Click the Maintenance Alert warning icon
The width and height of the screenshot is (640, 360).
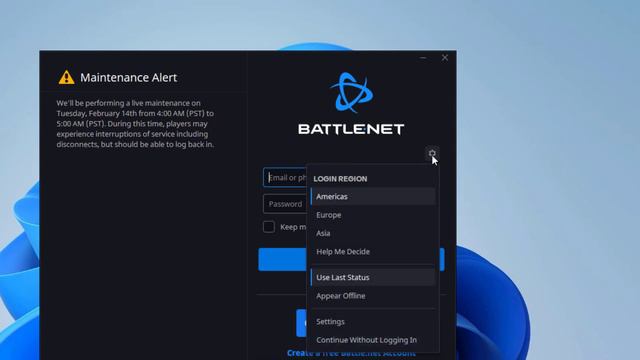pyautogui.click(x=66, y=77)
